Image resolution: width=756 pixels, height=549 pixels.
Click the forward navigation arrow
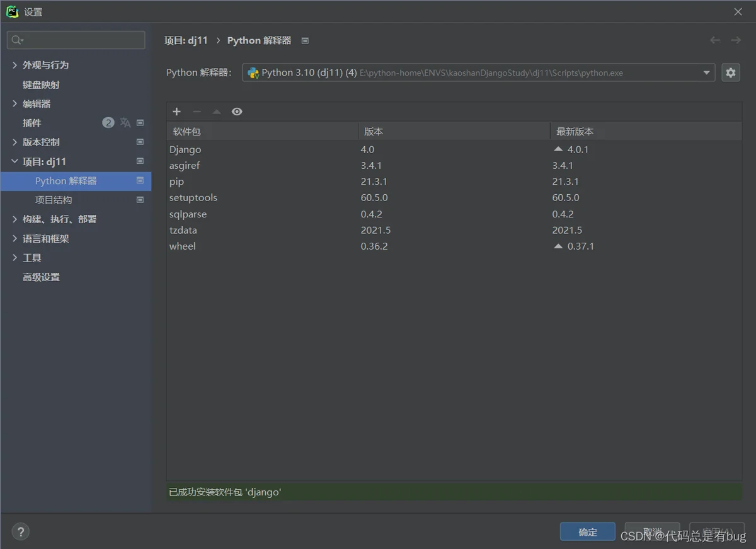click(x=735, y=40)
